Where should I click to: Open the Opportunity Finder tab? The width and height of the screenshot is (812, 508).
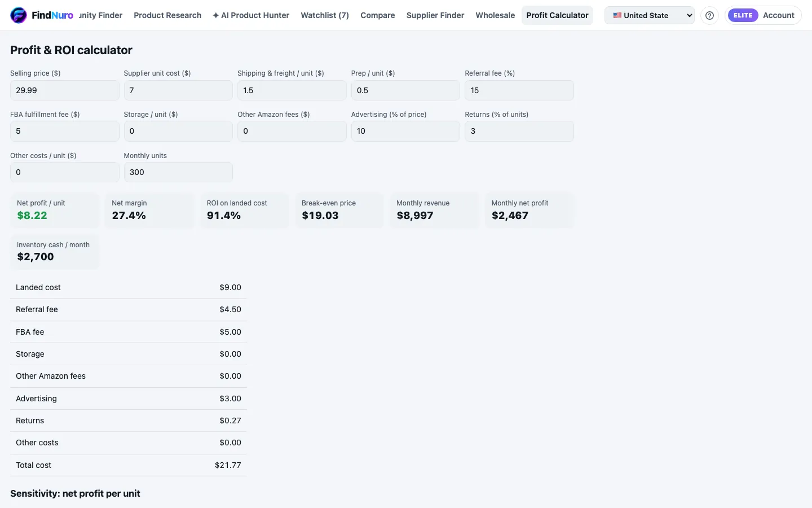(100, 15)
